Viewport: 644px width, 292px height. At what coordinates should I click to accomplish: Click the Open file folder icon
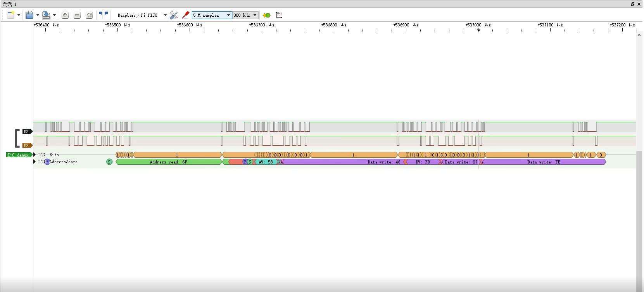pos(29,15)
